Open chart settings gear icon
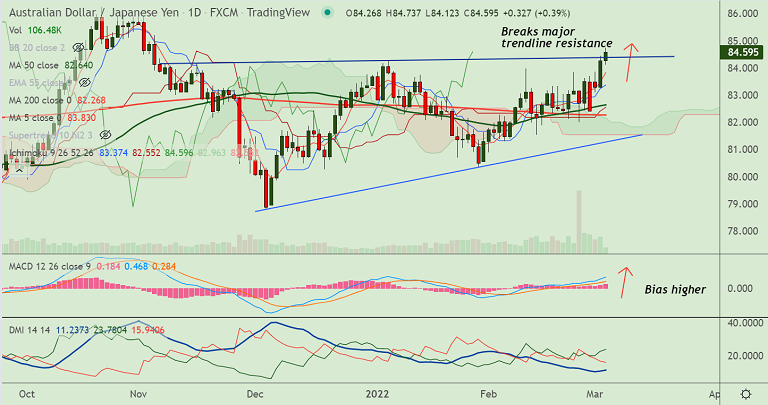The image size is (768, 405). pos(745,394)
